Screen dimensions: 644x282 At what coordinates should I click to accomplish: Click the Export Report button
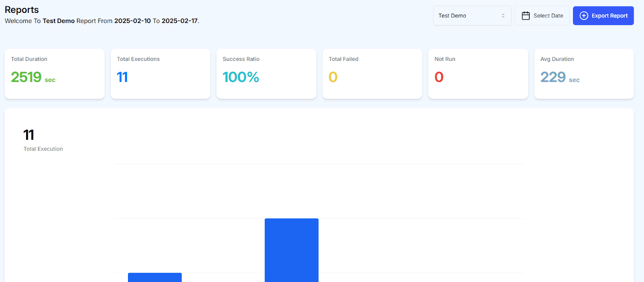coord(603,16)
